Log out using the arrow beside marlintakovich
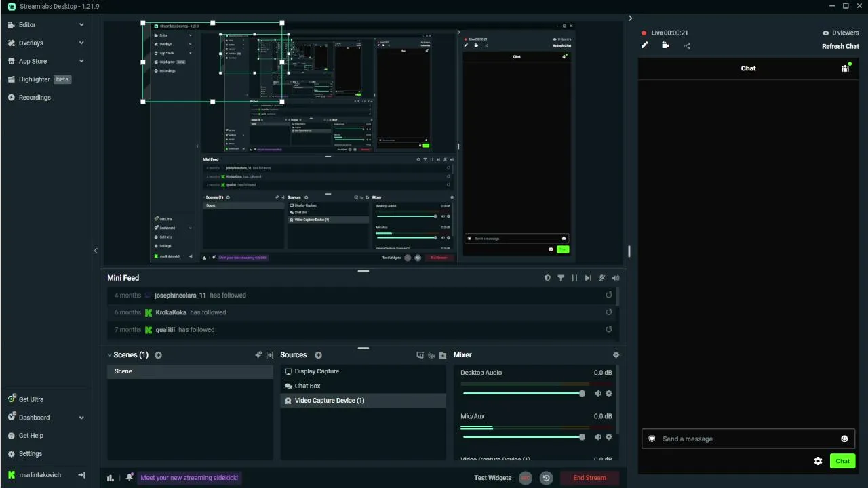Viewport: 868px width, 488px height. pyautogui.click(x=81, y=475)
